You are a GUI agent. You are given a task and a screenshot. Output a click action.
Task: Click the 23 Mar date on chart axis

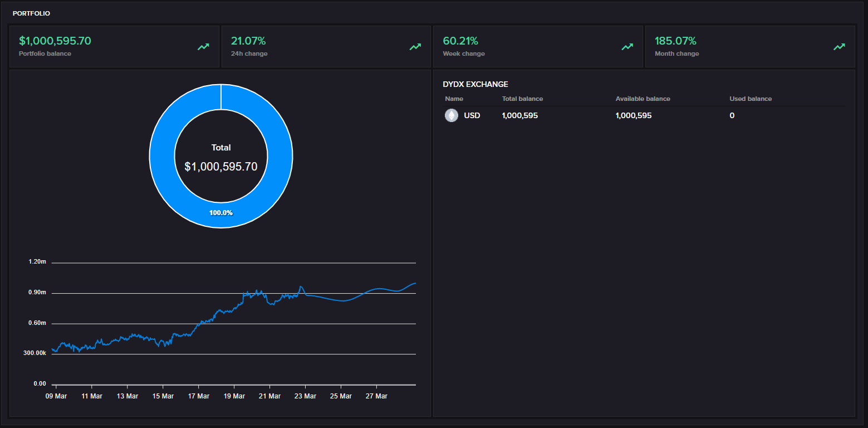[x=305, y=396]
